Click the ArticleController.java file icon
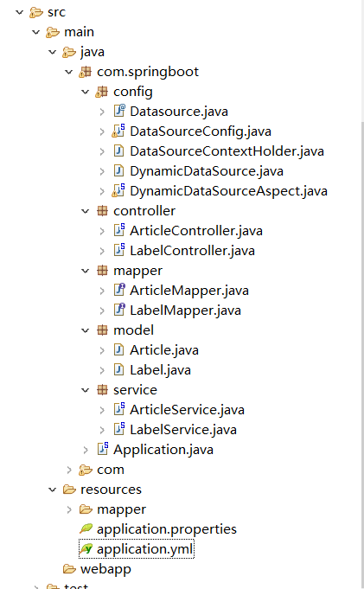Screen dimensions: 364x589 click(119, 230)
